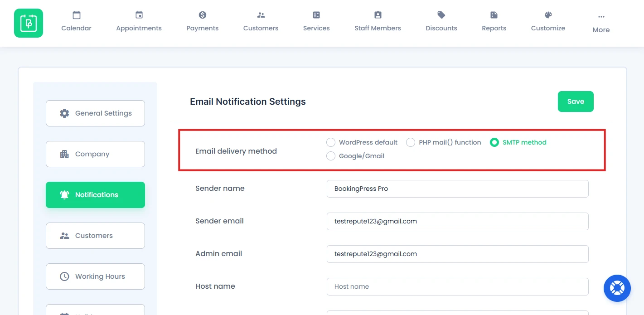Click the Working Hours clock icon
The height and width of the screenshot is (315, 644).
tap(64, 276)
